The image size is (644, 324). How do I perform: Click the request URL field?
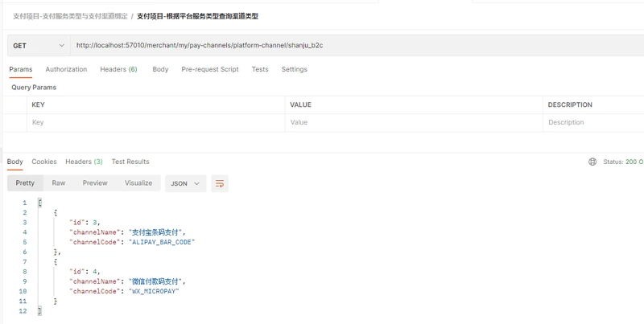pos(357,46)
